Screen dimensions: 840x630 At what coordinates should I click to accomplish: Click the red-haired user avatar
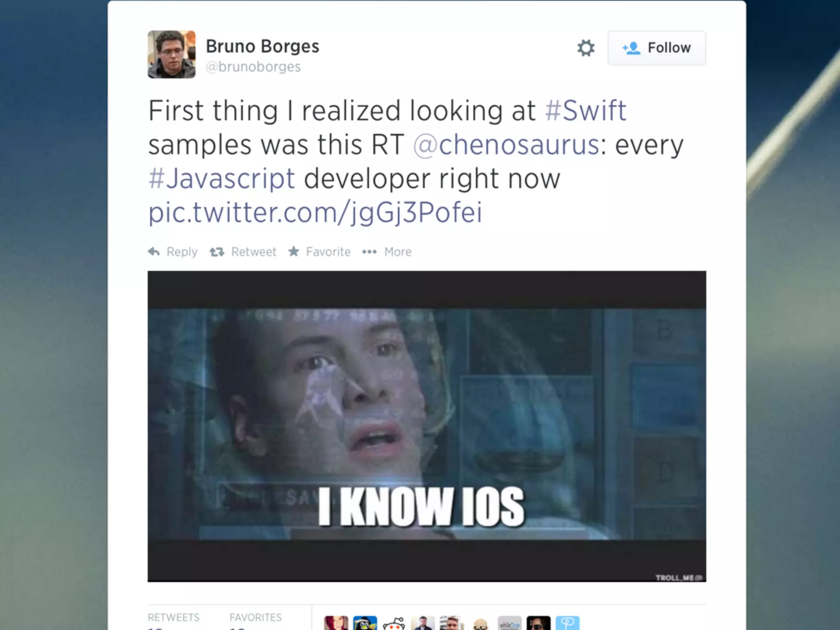336,623
